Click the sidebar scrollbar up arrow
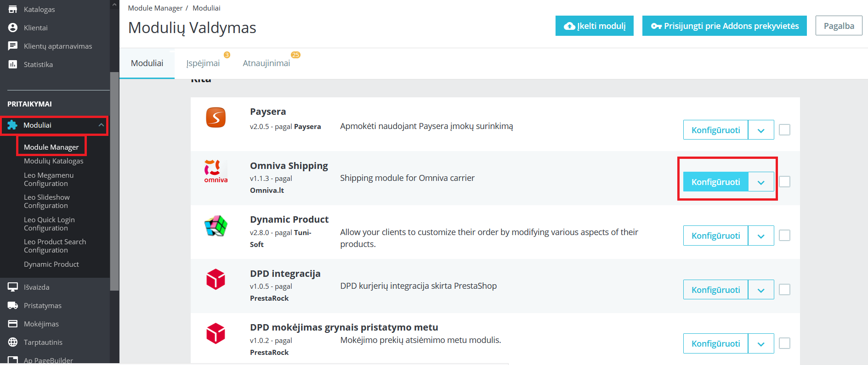 (114, 5)
